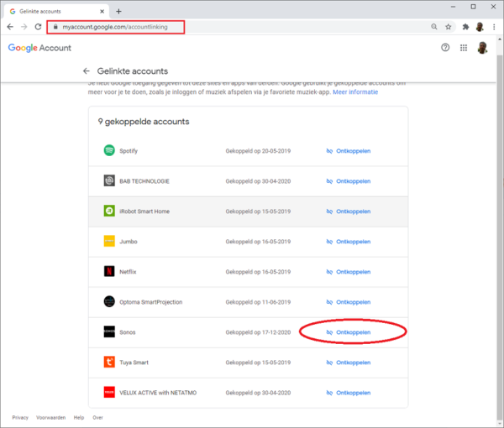Viewport: 504px width, 428px height.
Task: Click the VELUX ACTIVE logo icon
Action: tap(109, 393)
